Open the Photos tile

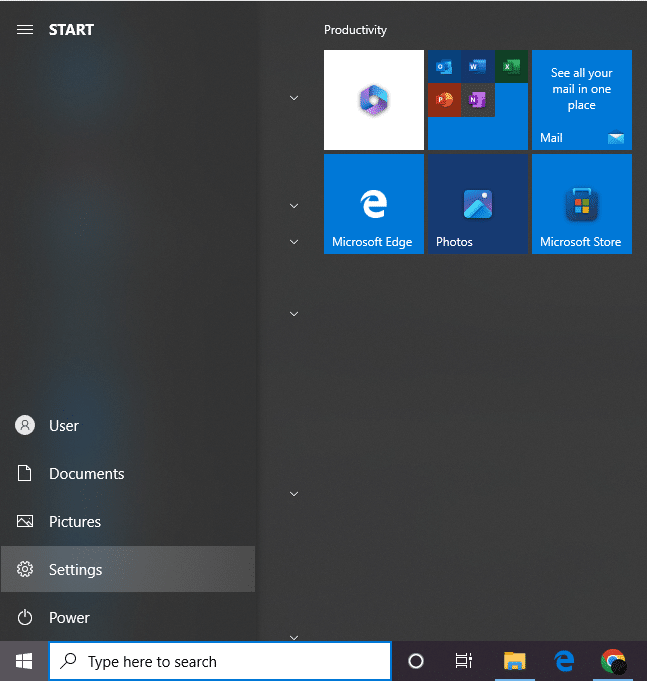(478, 204)
